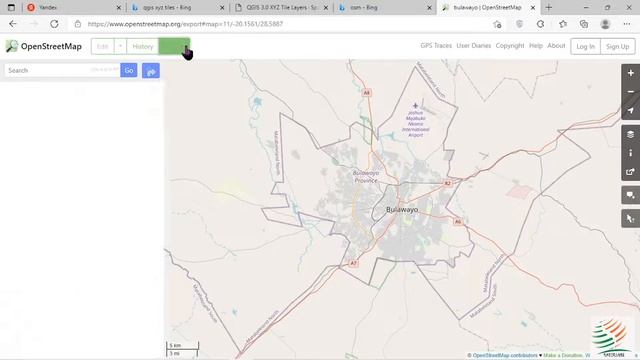Click the Sign Up button
Image resolution: width=640 pixels, height=360 pixels.
(618, 47)
